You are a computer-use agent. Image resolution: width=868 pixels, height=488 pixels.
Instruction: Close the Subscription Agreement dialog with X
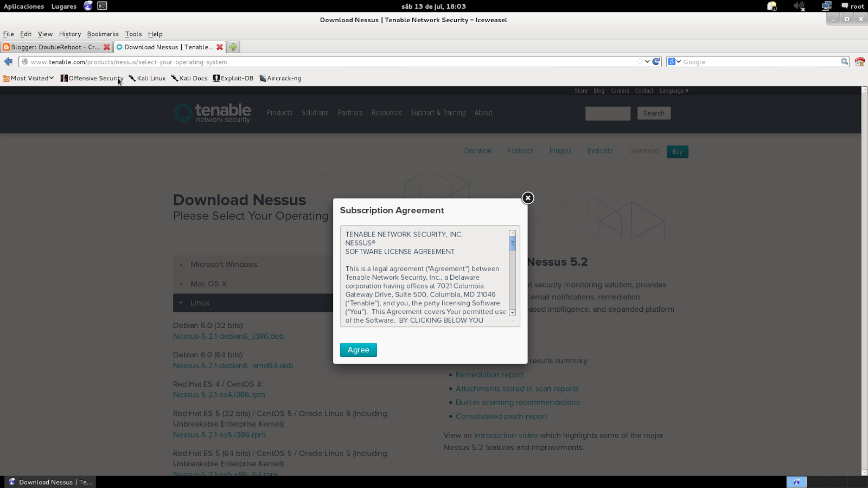528,198
